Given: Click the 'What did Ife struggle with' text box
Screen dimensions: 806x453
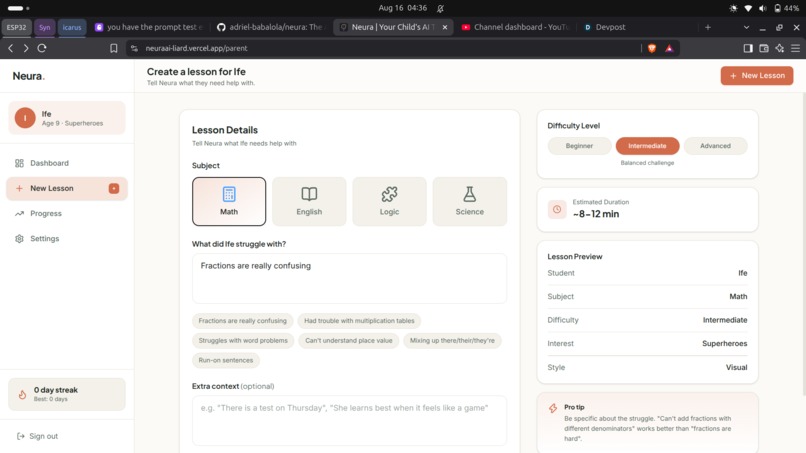Looking at the screenshot, I should [x=350, y=278].
